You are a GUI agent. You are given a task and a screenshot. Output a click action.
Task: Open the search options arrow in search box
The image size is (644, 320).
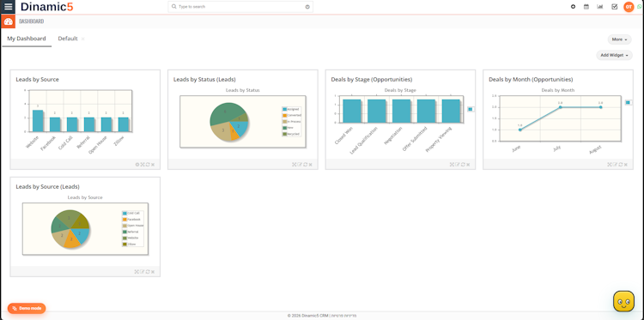pos(307,7)
